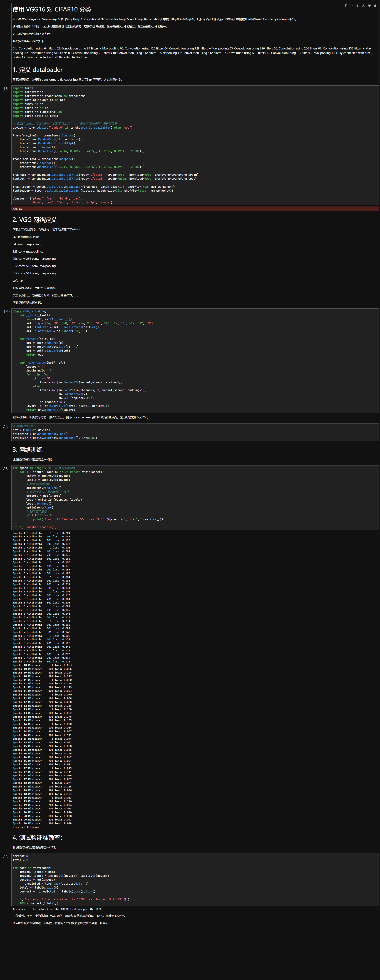
Task: Select the '3. 网络训练' heading cell
Action: 27,449
